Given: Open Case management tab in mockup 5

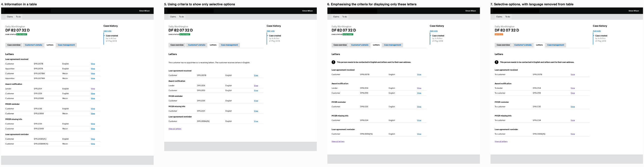Looking at the screenshot, I should 230,45.
